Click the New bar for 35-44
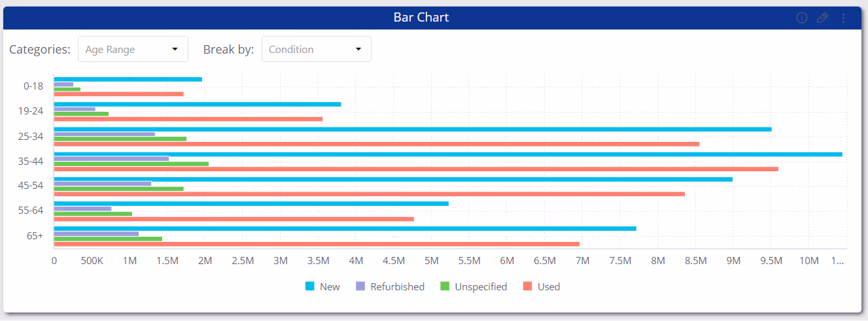This screenshot has width=868, height=321. coord(448,154)
